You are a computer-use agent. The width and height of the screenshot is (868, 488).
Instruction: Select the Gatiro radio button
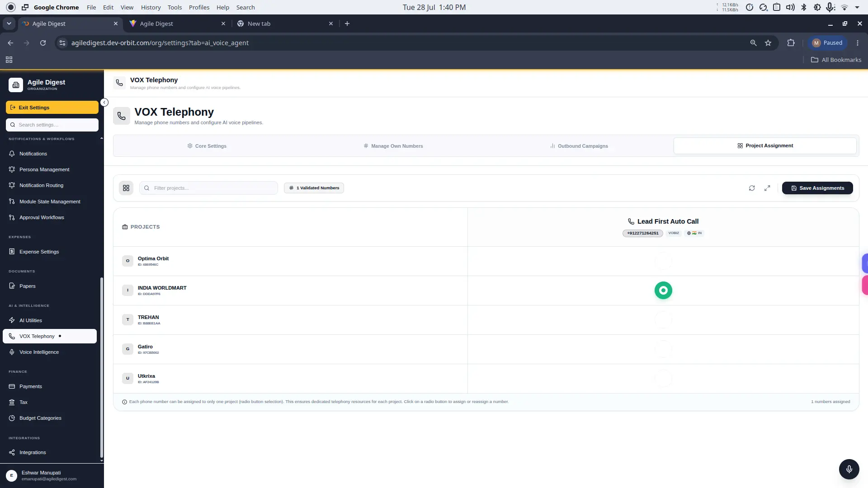(663, 349)
